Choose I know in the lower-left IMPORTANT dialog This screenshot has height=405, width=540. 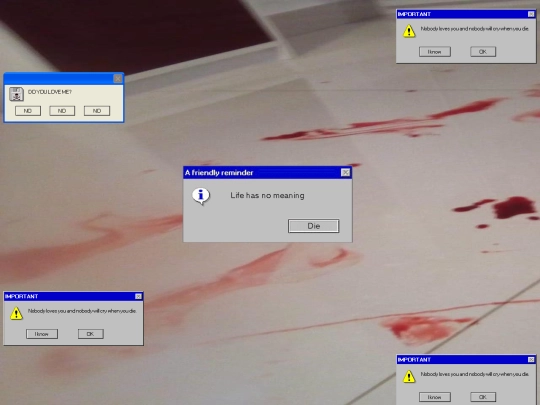coord(42,334)
